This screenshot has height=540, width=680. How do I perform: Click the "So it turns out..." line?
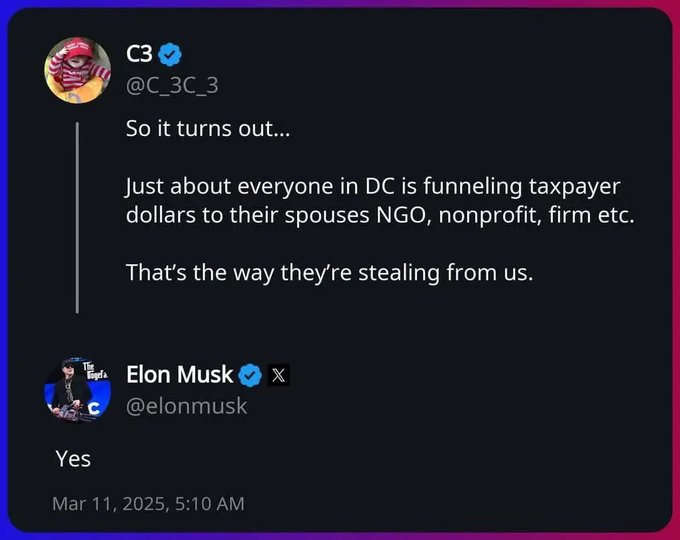207,129
